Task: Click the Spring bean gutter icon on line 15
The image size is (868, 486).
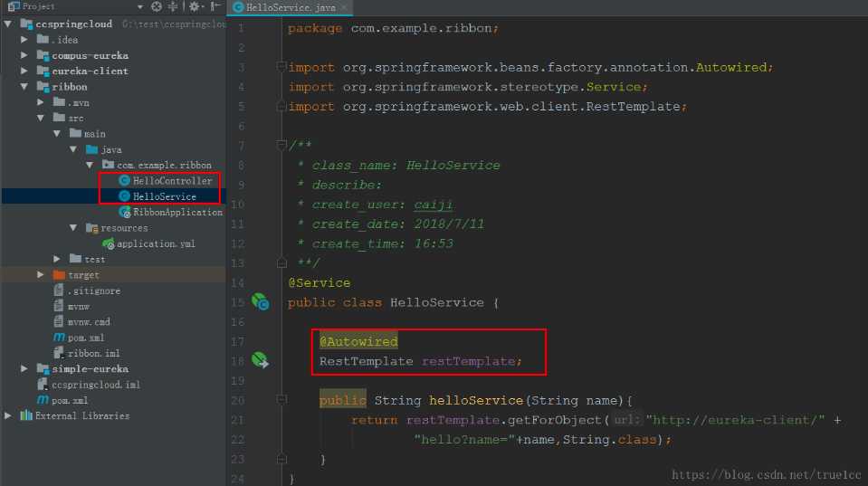Action: [260, 301]
